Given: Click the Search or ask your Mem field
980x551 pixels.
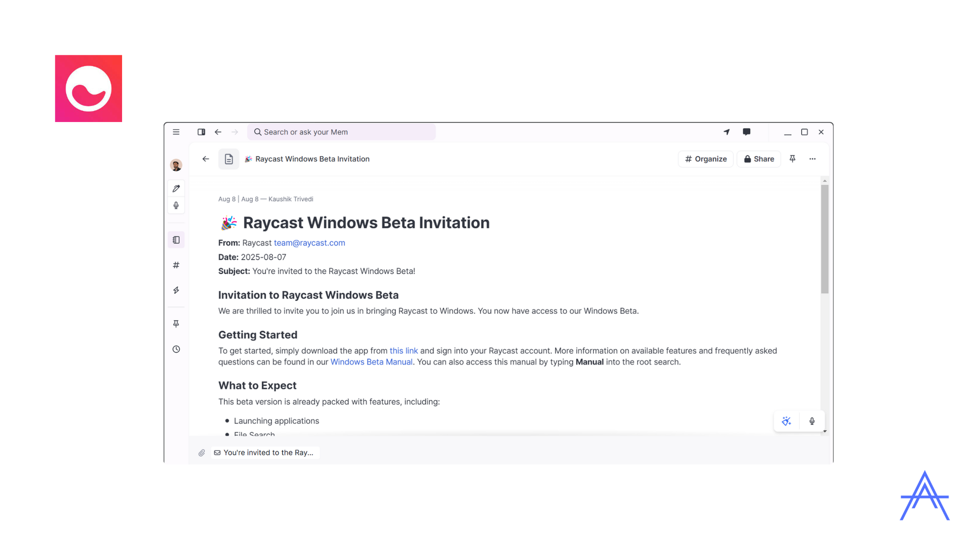Looking at the screenshot, I should click(x=342, y=132).
